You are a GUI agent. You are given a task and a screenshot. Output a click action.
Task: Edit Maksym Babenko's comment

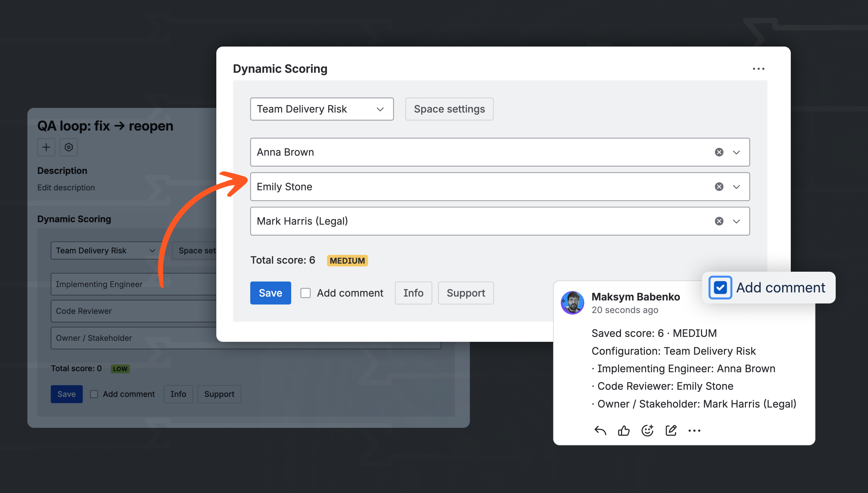point(671,430)
